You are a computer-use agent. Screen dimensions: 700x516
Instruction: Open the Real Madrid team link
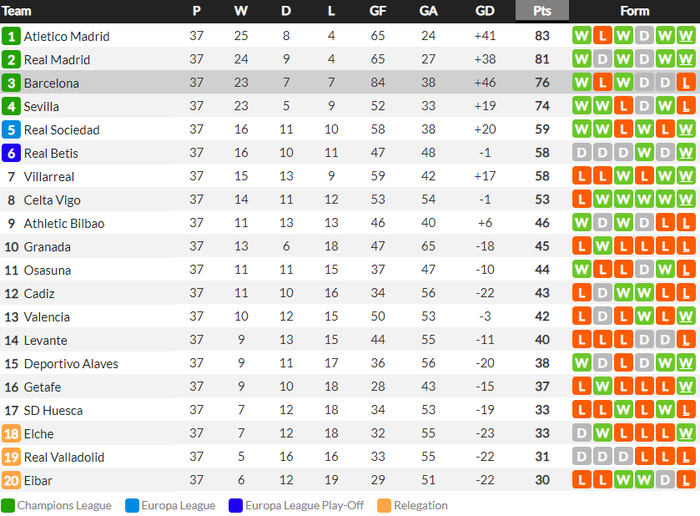point(57,60)
